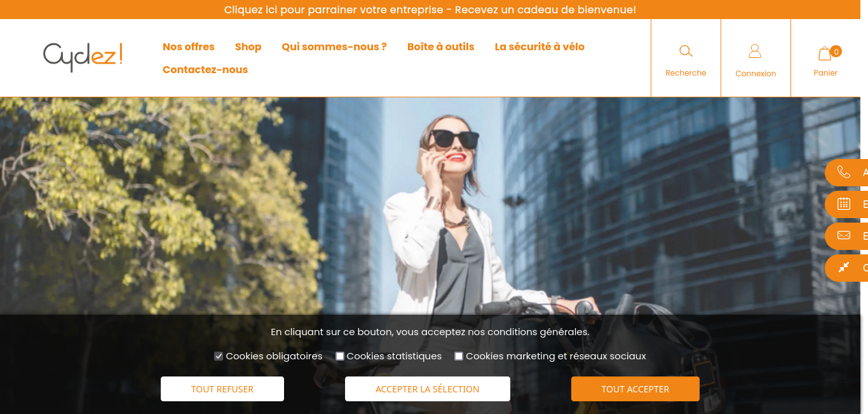Open the Nos offres menu
The height and width of the screenshot is (414, 868).
pos(189,47)
